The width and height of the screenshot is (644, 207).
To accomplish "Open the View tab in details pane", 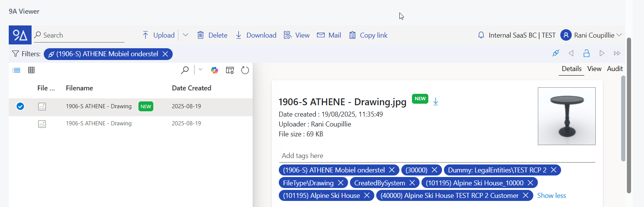I will (x=594, y=69).
